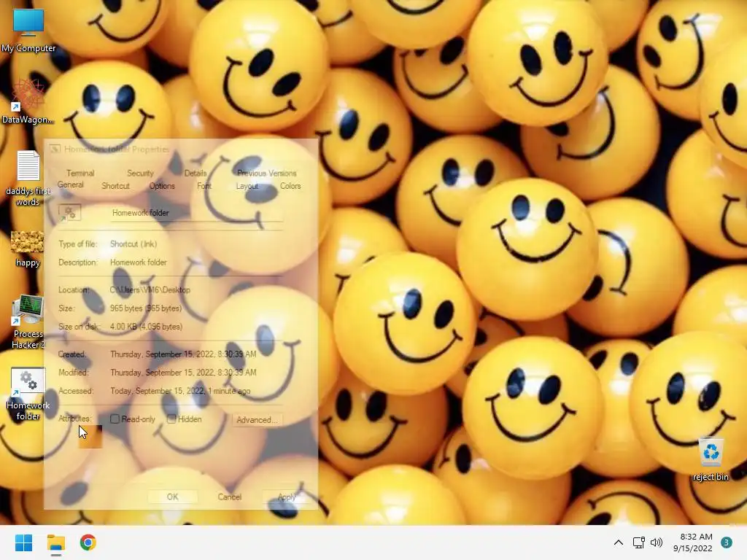
Task: Select the '4.00 KB (4,096 bytes)' value
Action: [x=146, y=327]
